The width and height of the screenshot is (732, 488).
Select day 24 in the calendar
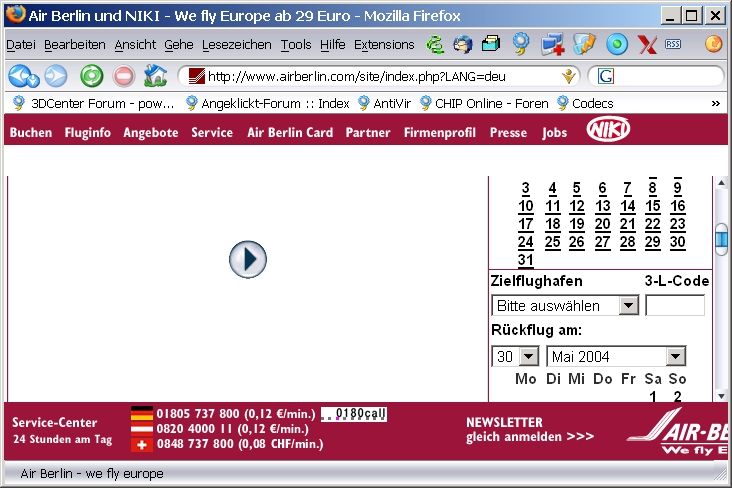tap(525, 242)
